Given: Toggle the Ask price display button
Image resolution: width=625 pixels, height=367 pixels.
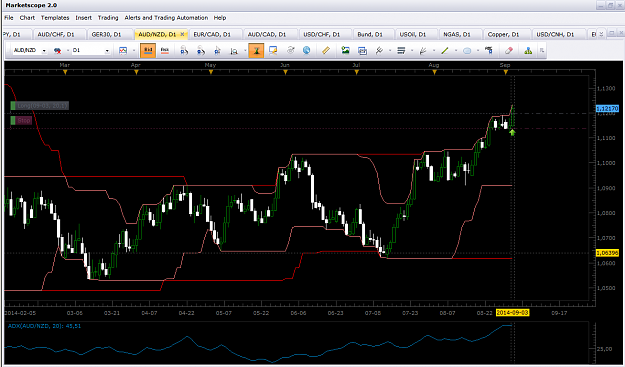Looking at the screenshot, I should [165, 51].
